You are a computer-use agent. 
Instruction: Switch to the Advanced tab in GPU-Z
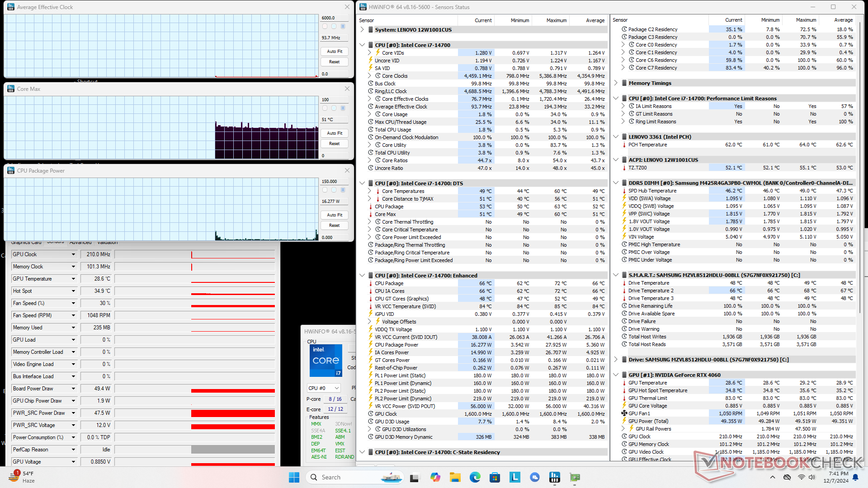point(80,243)
